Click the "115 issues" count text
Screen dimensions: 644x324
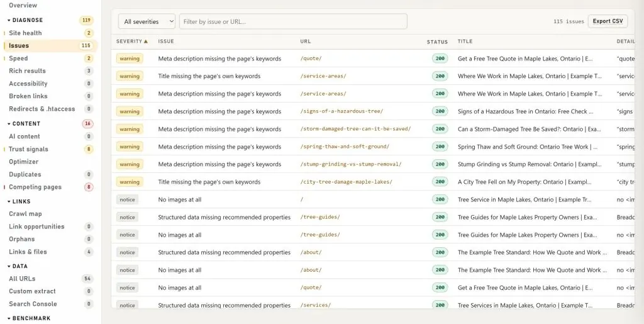[x=569, y=21]
